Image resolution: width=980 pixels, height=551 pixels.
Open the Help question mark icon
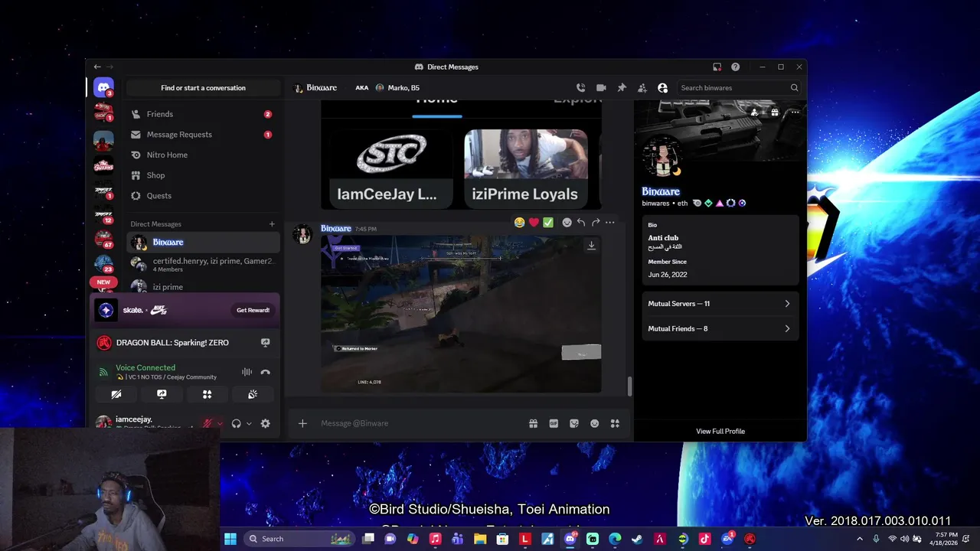click(735, 67)
